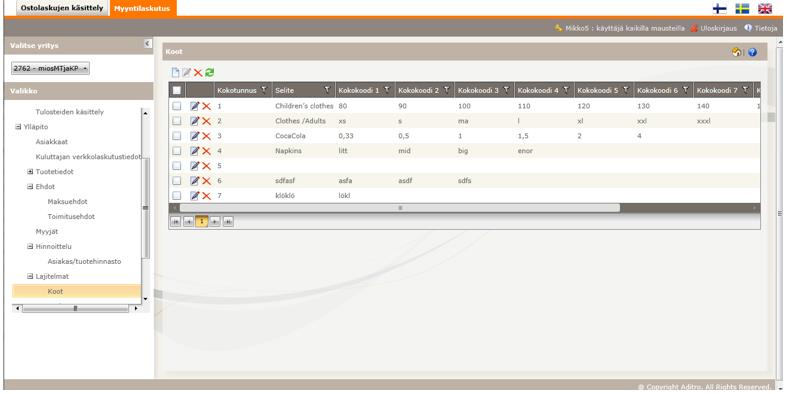Open filter for Kokokoodi 1 column
Viewport: 788px width, 394px height.
coord(387,90)
